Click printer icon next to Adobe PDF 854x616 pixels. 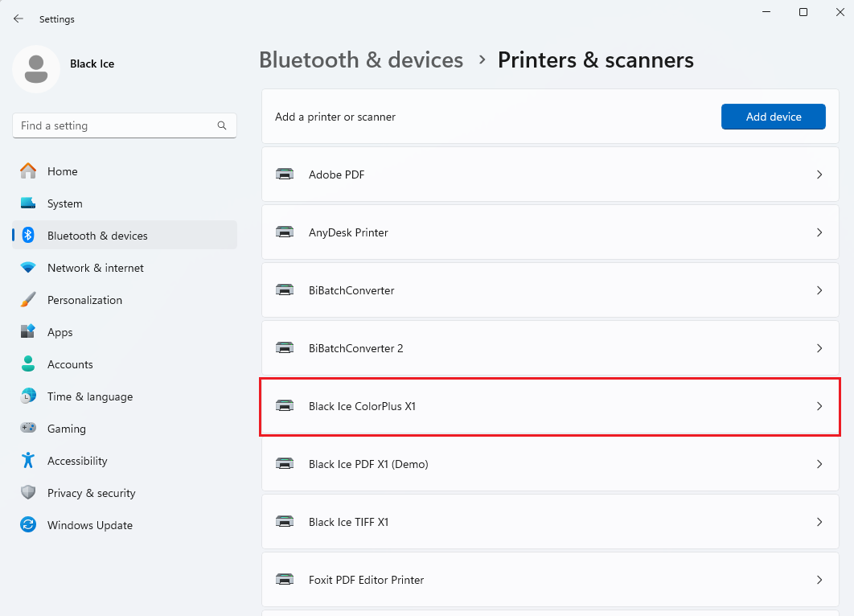pos(285,175)
